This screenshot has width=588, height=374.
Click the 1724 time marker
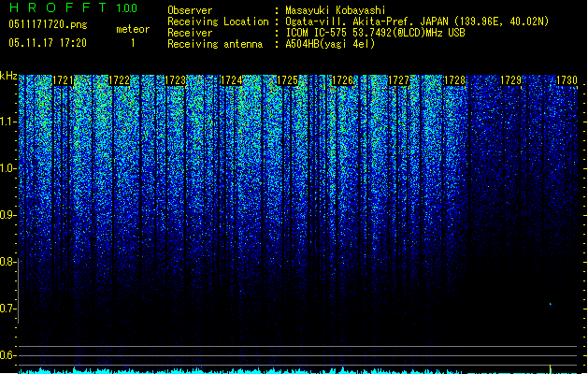[x=232, y=80]
